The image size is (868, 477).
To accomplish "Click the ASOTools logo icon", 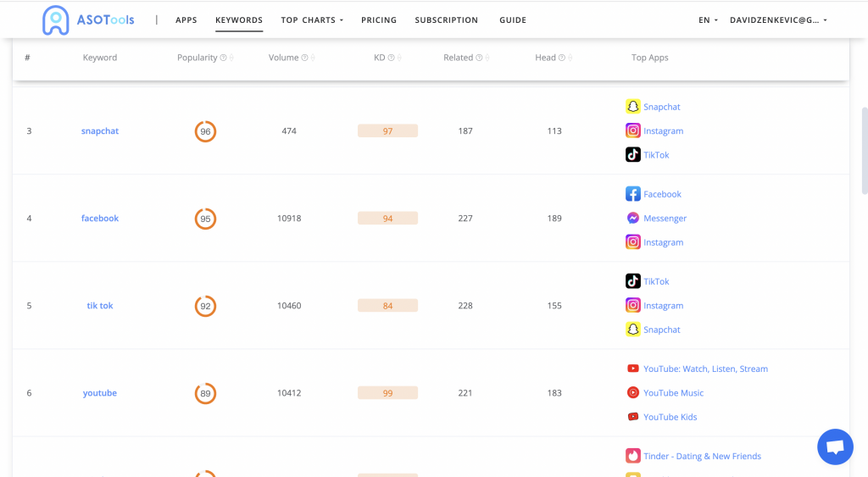I will coord(55,20).
